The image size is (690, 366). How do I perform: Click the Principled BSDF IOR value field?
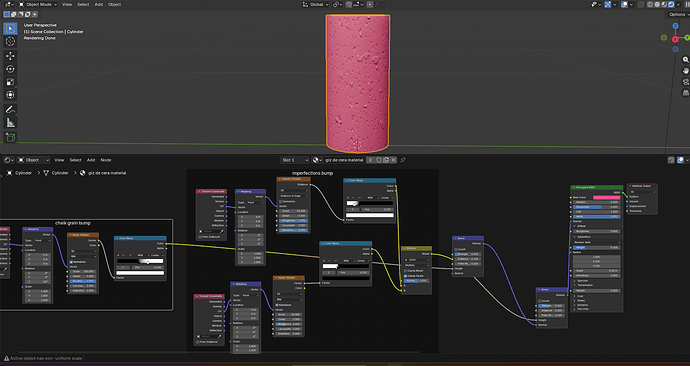597,212
